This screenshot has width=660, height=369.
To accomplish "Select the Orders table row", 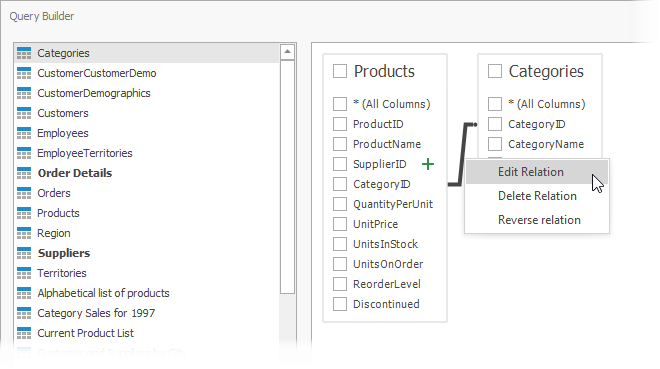I will pos(147,193).
